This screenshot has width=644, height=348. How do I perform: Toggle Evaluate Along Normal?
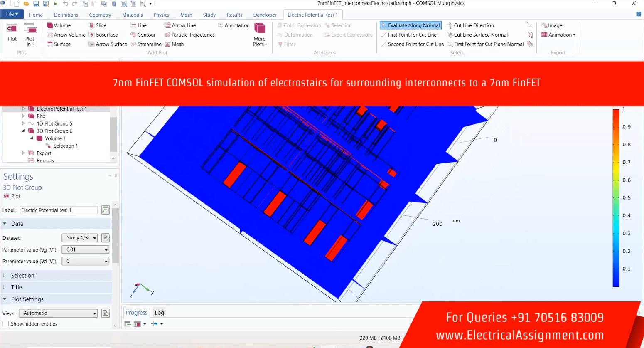pos(410,25)
